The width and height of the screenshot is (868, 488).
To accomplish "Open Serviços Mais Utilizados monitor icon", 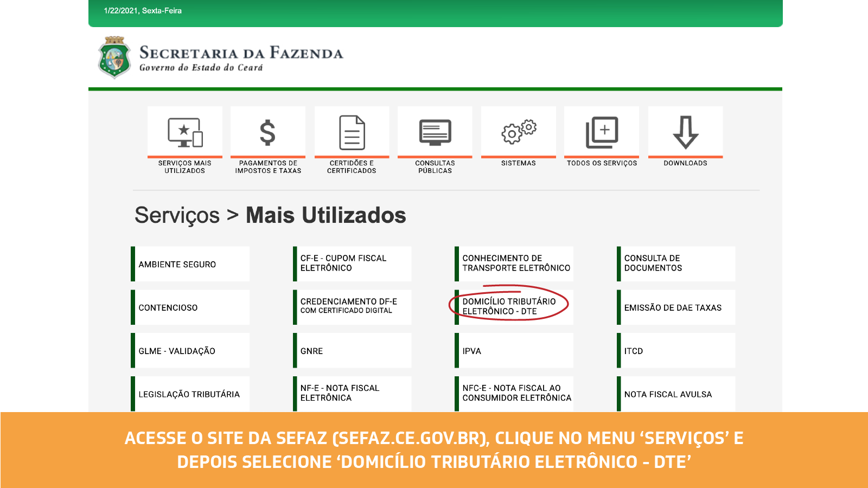I will click(185, 132).
